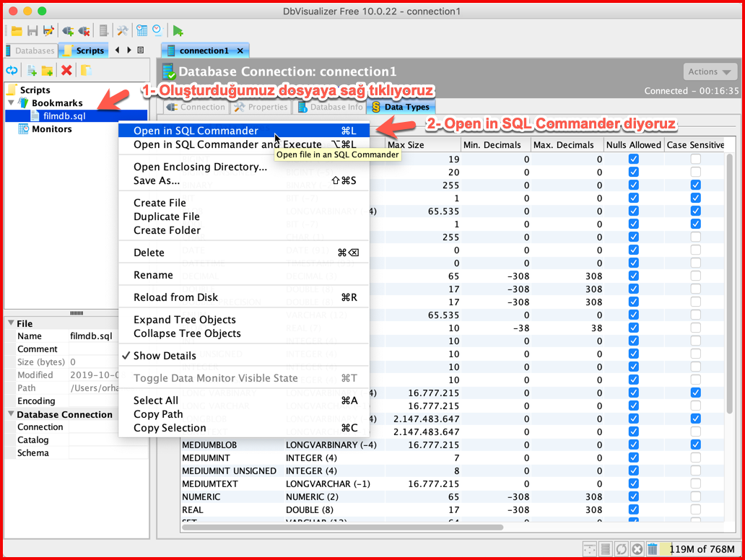Image resolution: width=745 pixels, height=560 pixels.
Task: Click the left tab scroll arrow
Action: click(118, 50)
